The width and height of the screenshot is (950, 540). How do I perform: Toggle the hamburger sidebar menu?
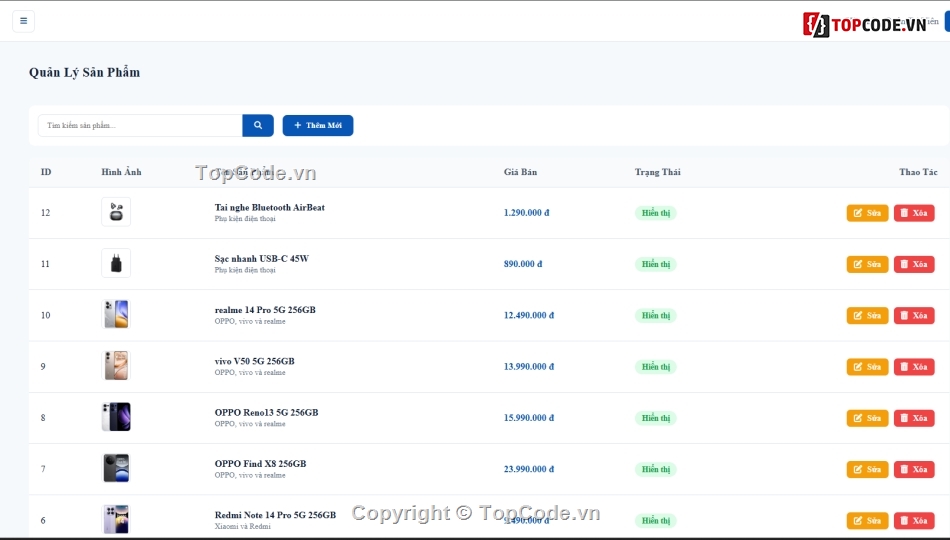[x=24, y=21]
